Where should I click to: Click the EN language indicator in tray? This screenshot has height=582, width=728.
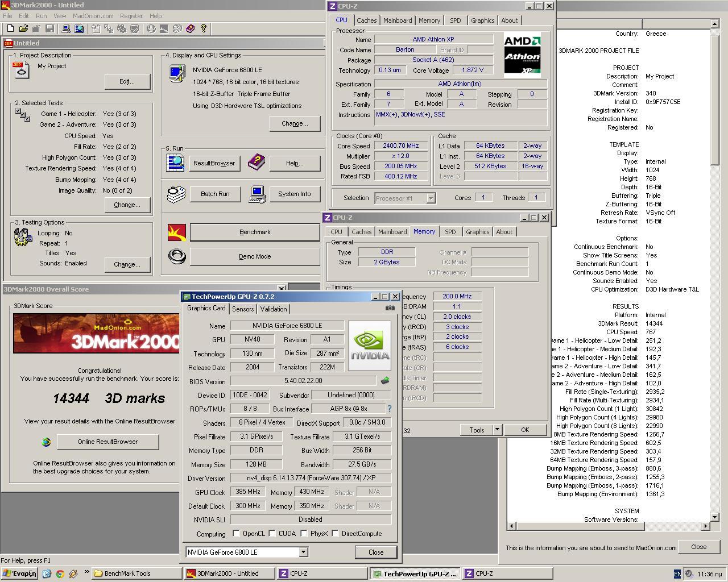(x=677, y=573)
